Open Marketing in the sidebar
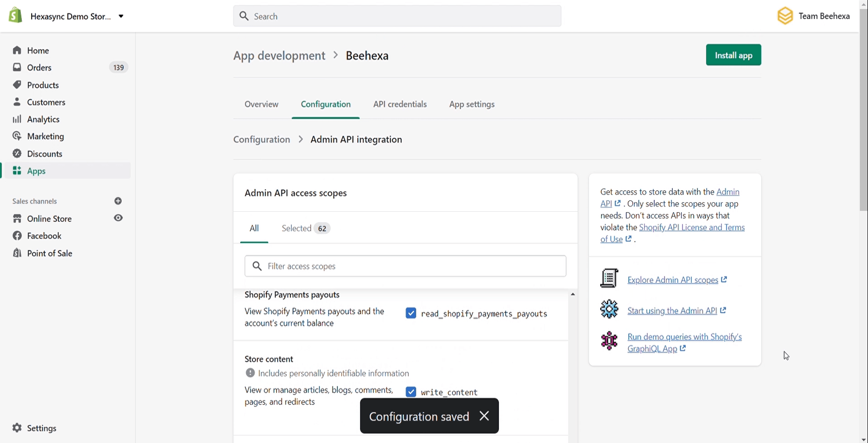Image resolution: width=868 pixels, height=443 pixels. point(45,136)
